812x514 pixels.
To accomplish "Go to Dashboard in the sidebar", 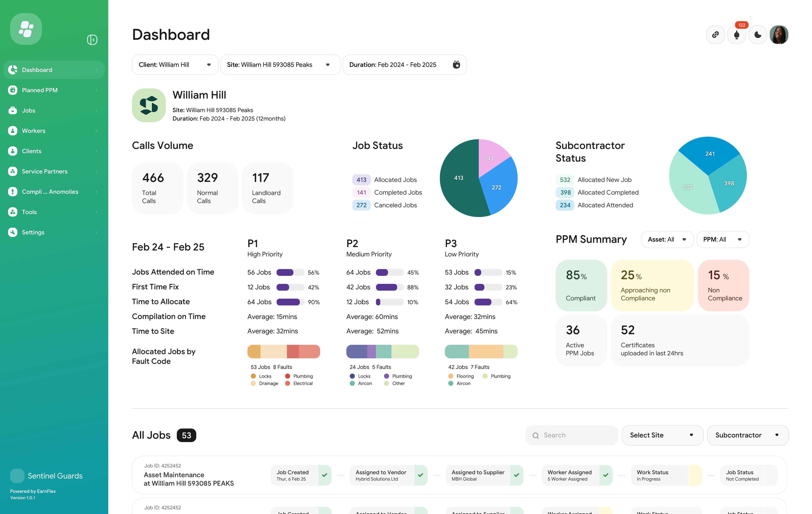I will pyautogui.click(x=54, y=70).
